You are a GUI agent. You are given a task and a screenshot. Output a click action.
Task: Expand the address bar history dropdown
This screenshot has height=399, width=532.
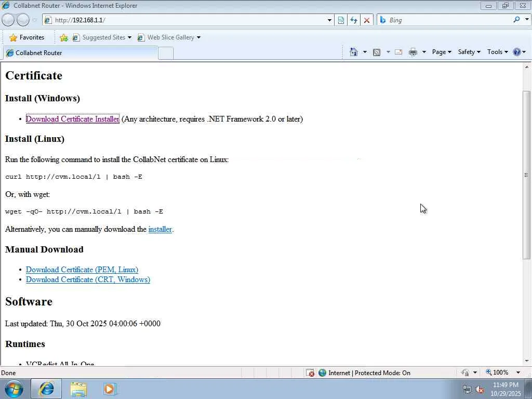329,20
